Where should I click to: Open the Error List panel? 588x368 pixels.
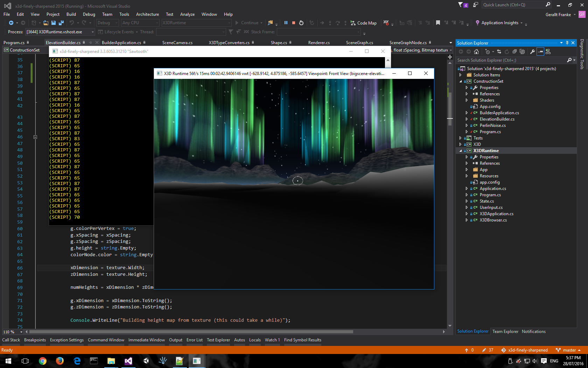point(195,340)
